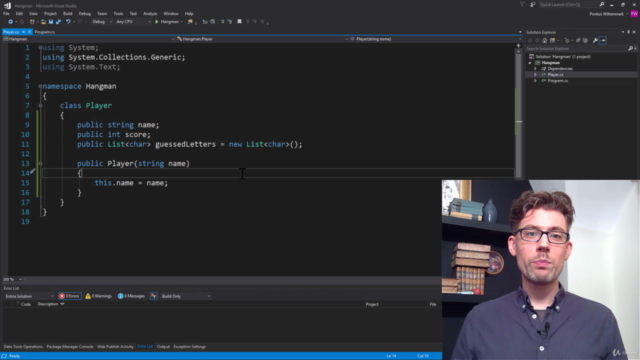
Task: Open the Build Only dropdown
Action: pos(185,296)
